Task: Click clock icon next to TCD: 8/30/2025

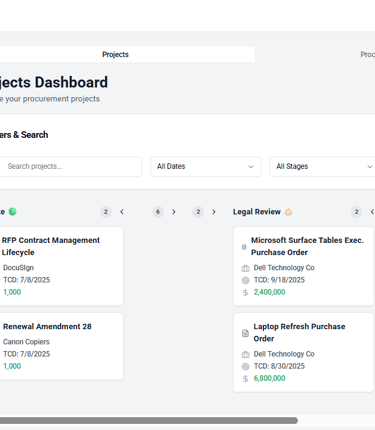Action: pos(245,367)
